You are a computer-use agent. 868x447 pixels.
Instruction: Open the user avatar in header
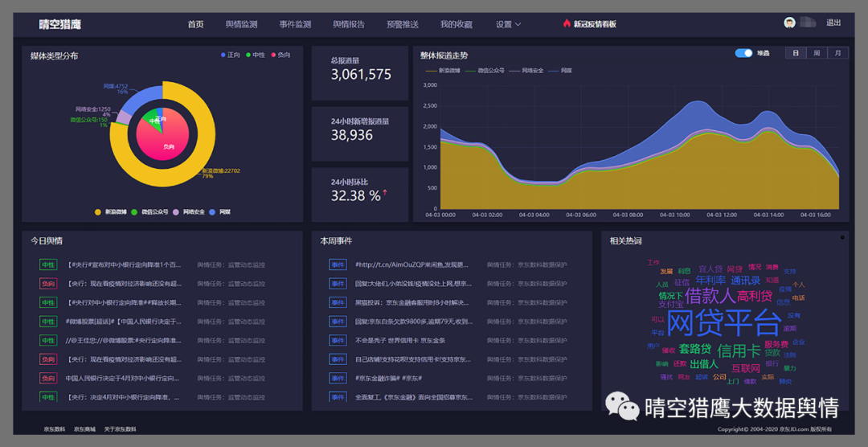(x=789, y=23)
